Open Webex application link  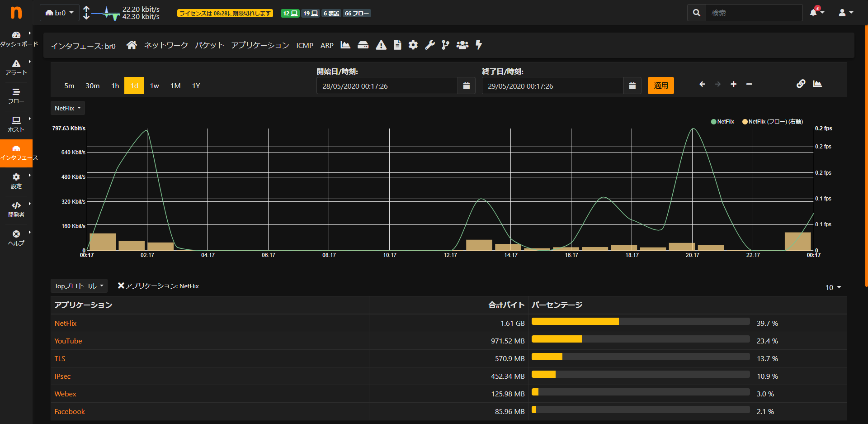(65, 394)
